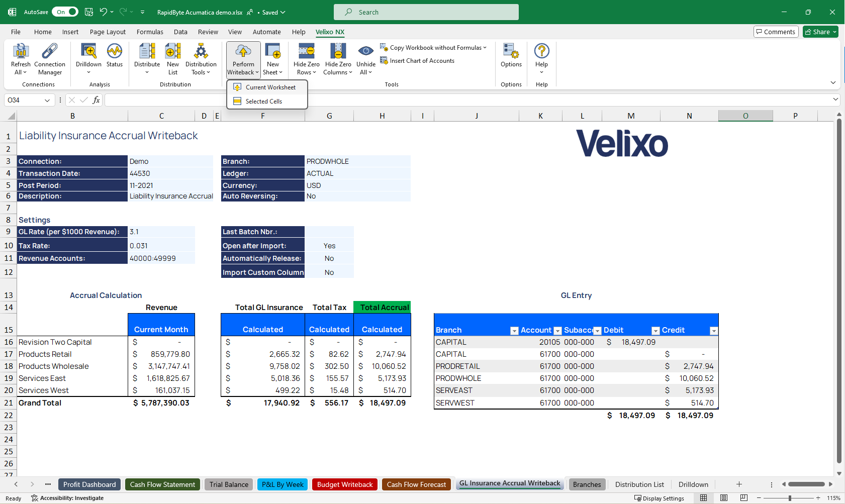Viewport: 845px width, 504px height.
Task: Open Velixo Options
Action: (511, 55)
